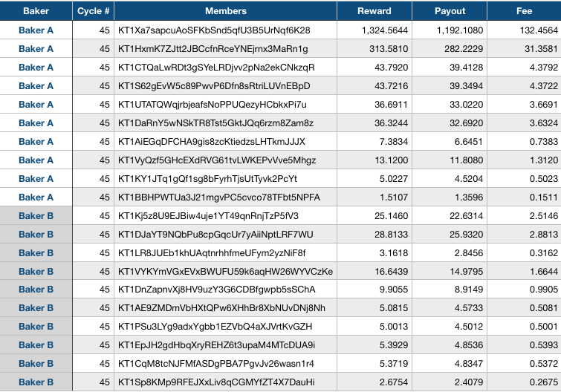561x392 pixels.
Task: Select address KT1Kj5z8U9EJBiw4uje1YT49qnRnjTzP5fV3
Action: (x=208, y=216)
